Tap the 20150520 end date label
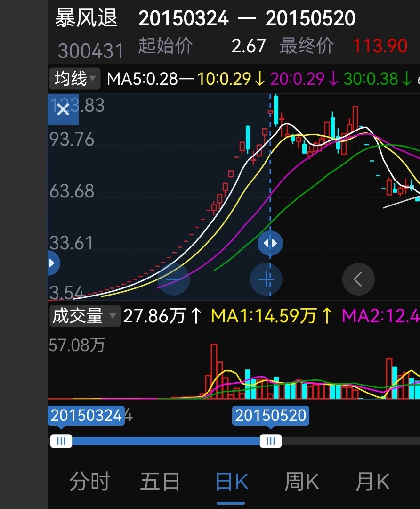 pos(270,416)
